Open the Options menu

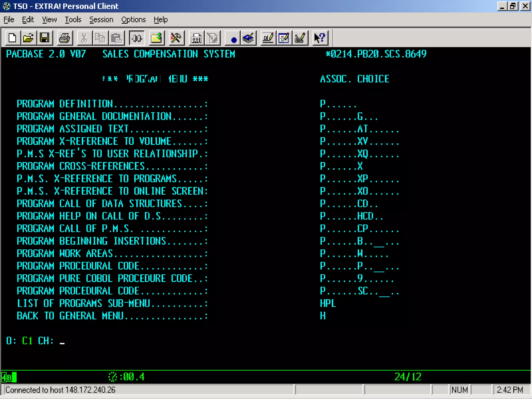click(x=134, y=20)
